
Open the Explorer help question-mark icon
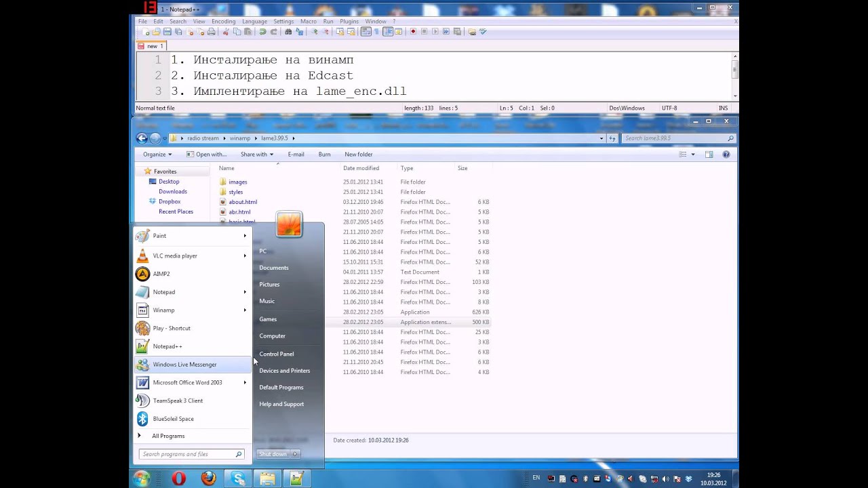coord(726,155)
